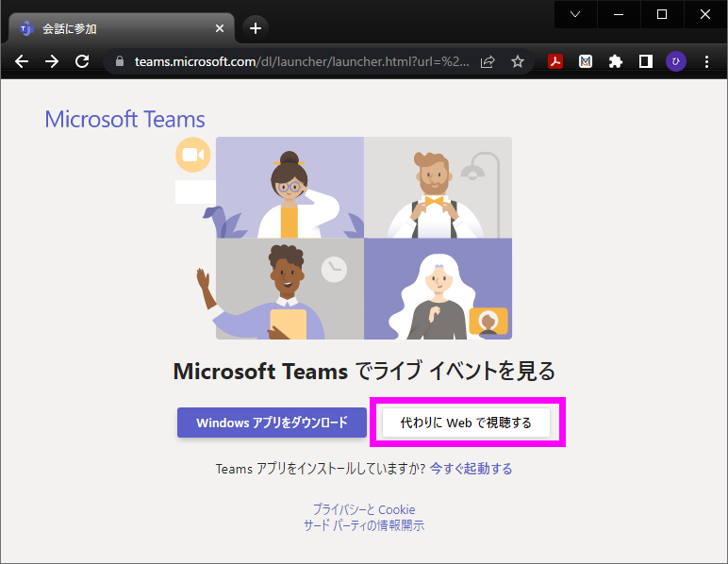The width and height of the screenshot is (728, 564).
Task: Go forward to the next page
Action: 52,61
